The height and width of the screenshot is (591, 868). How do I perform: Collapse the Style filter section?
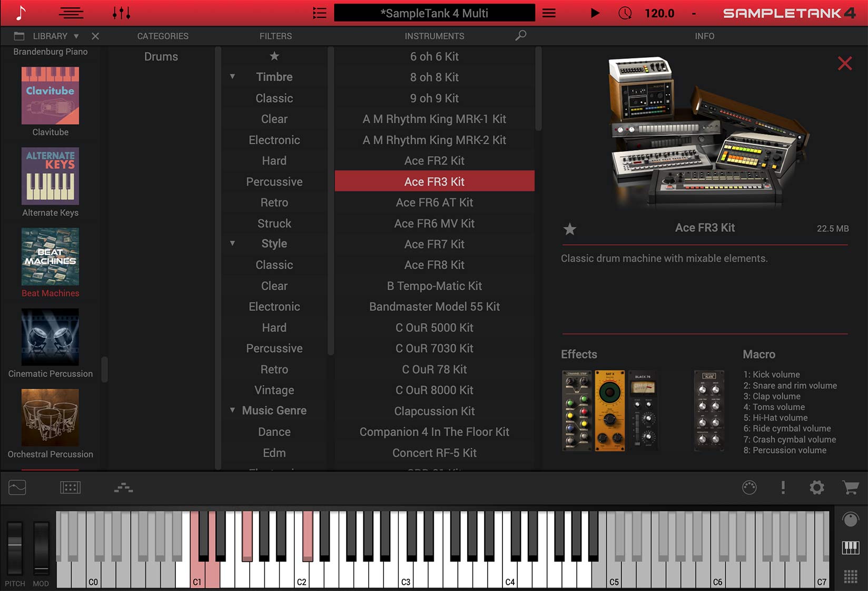pos(232,243)
